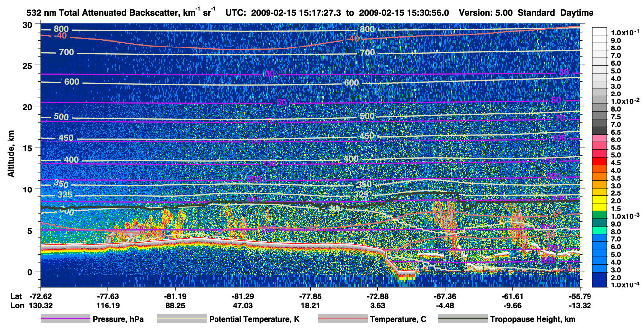644x330 pixels.
Task: Click latitude value "-55.79"
Action: point(580,296)
